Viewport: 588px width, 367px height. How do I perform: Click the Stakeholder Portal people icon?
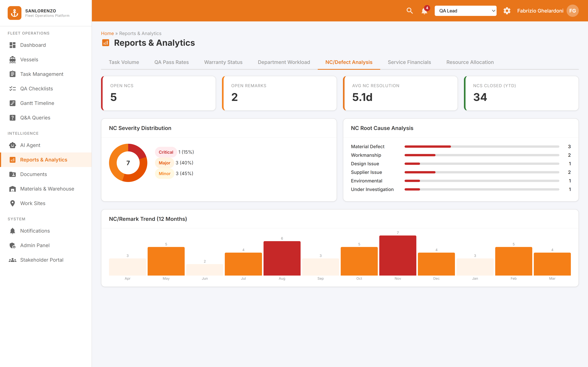12,260
